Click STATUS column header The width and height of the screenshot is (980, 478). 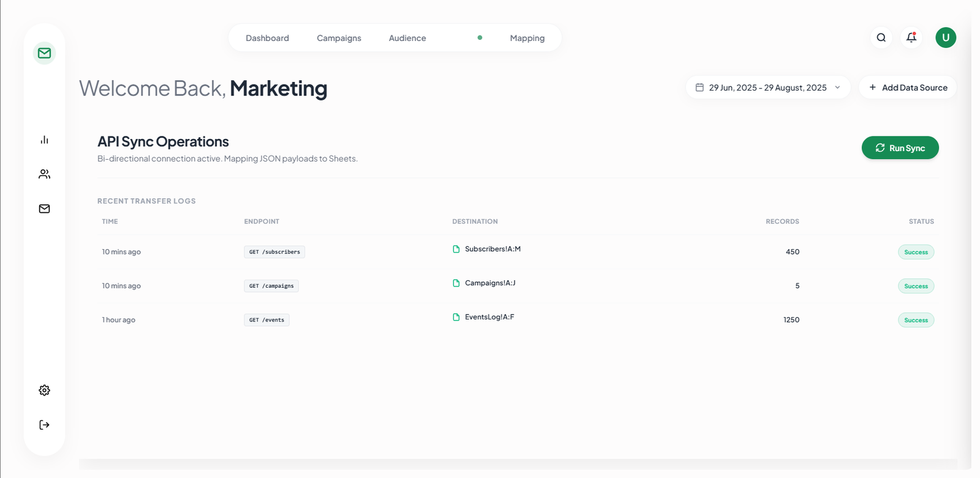pyautogui.click(x=921, y=222)
